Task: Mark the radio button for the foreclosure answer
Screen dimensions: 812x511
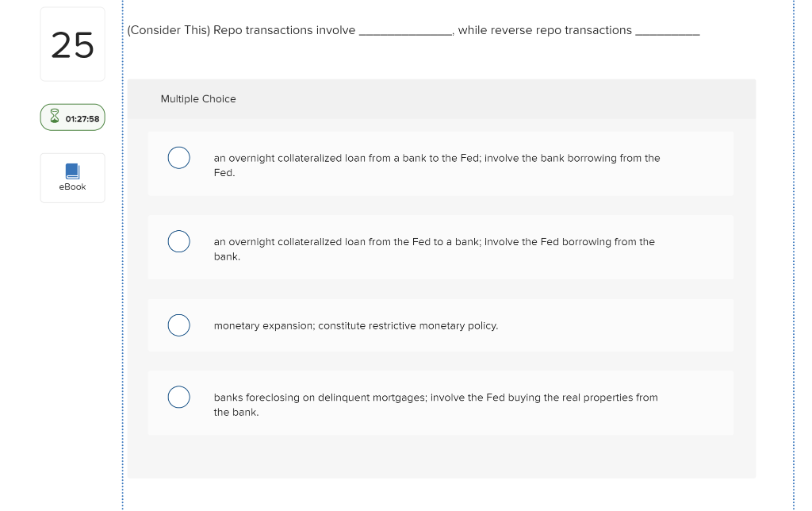Action: pyautogui.click(x=178, y=396)
